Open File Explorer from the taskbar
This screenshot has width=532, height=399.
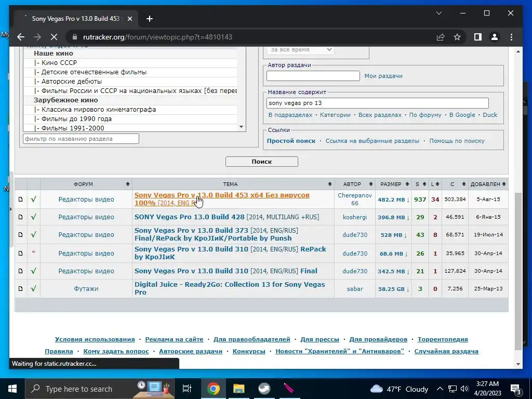(x=238, y=389)
